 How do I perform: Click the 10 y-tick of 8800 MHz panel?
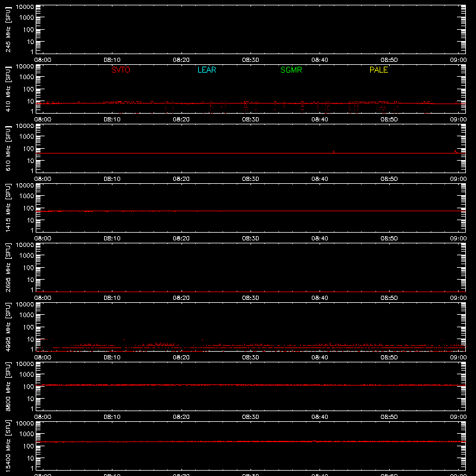coord(30,399)
